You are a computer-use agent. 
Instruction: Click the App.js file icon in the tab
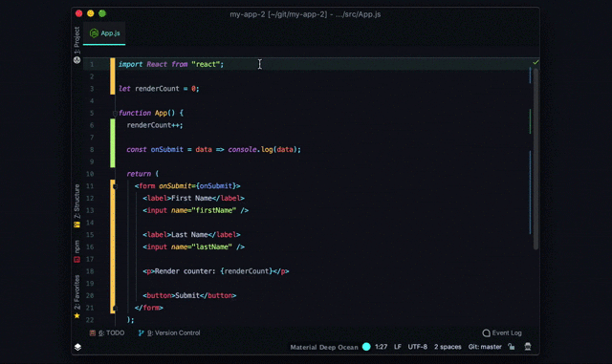click(94, 33)
